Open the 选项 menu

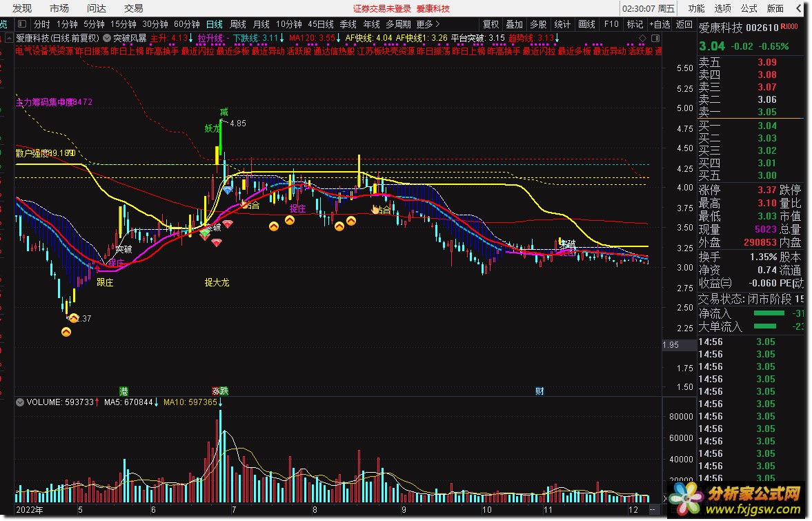click(722, 8)
